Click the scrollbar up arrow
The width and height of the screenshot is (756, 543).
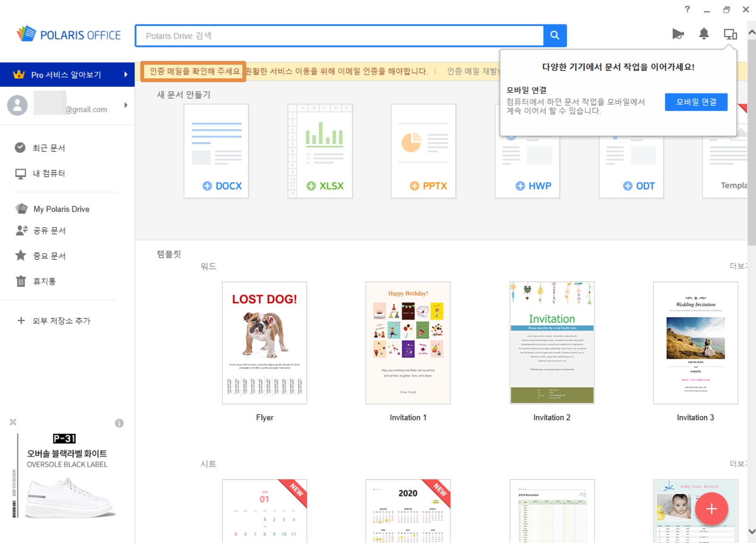click(x=752, y=32)
